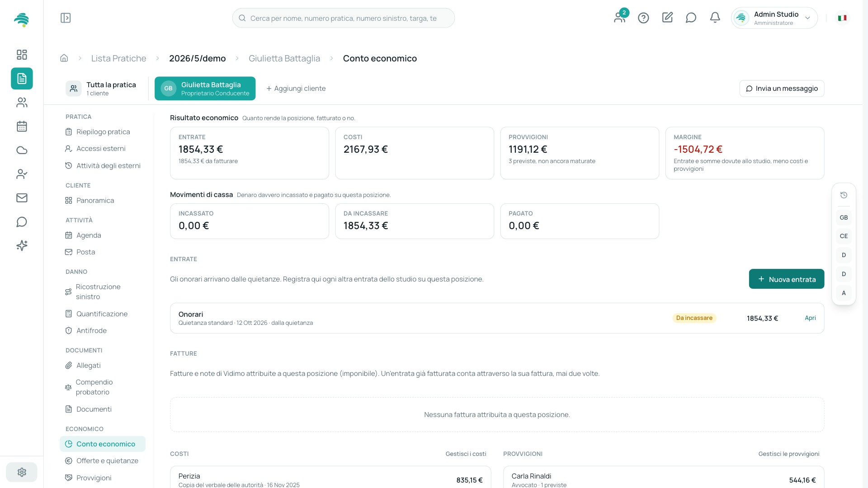Jump to GB shortcut in right panel

tap(844, 218)
